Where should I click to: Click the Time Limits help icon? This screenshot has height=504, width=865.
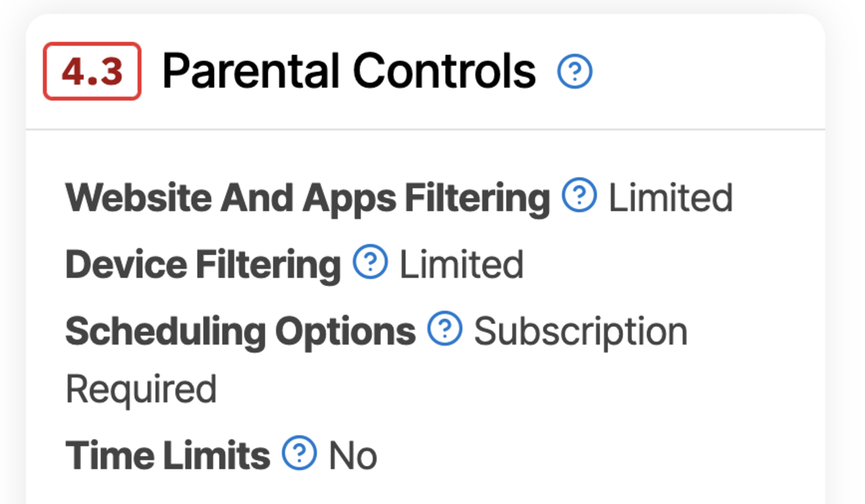point(299,452)
